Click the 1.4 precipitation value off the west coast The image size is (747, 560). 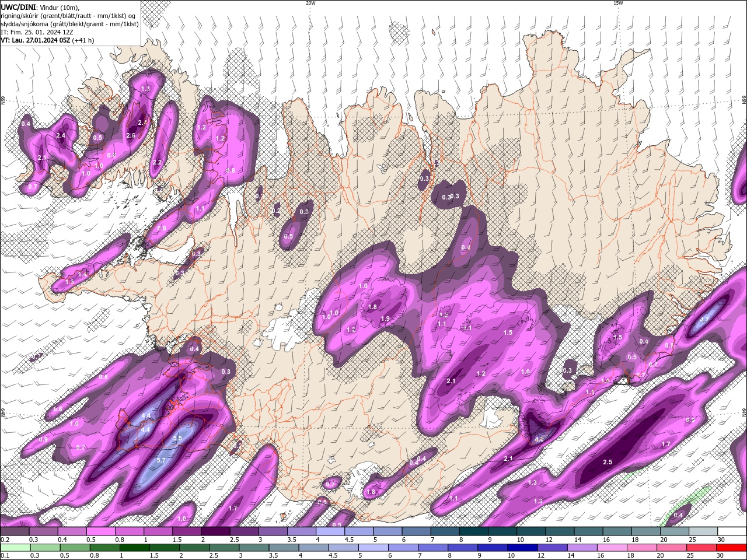pyautogui.click(x=83, y=274)
